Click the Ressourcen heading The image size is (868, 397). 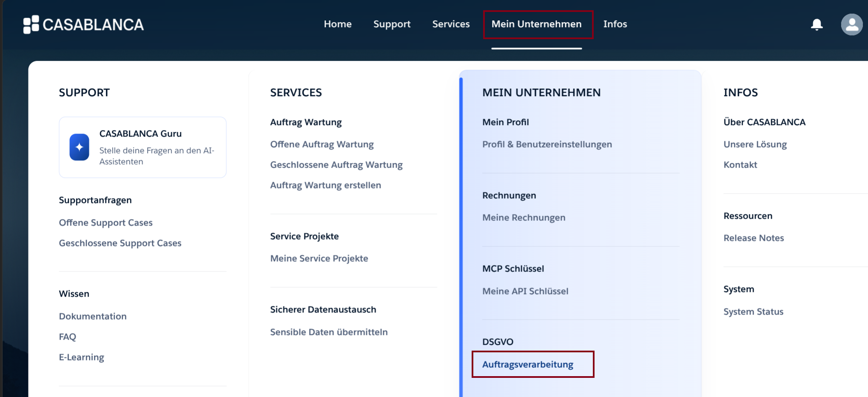748,216
